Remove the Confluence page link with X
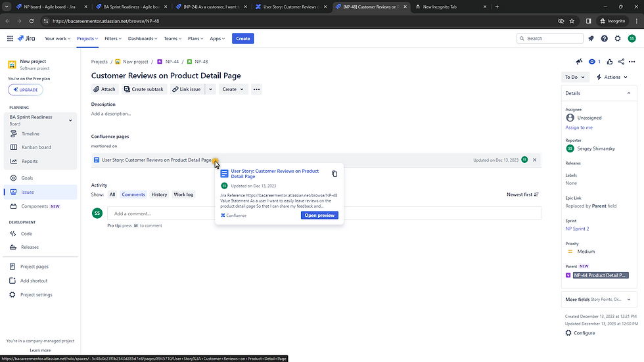Viewport: 644px width, 362px height. 534,160
